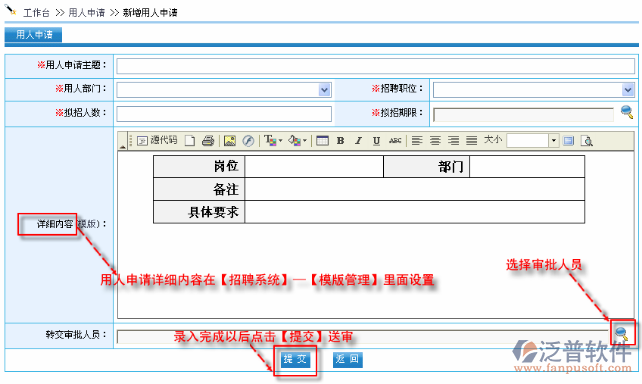Screen dimensions: 642x384
Task: Click the 提交 submit button
Action: tap(296, 359)
